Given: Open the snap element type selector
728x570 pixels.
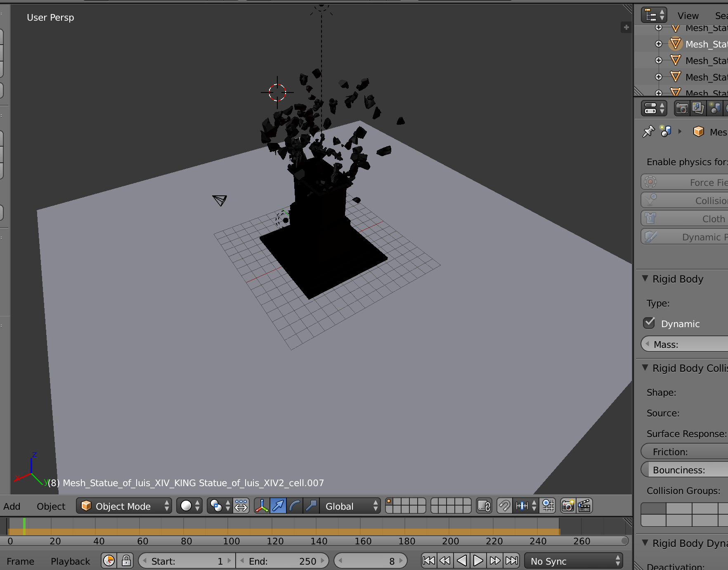Looking at the screenshot, I should click(525, 506).
